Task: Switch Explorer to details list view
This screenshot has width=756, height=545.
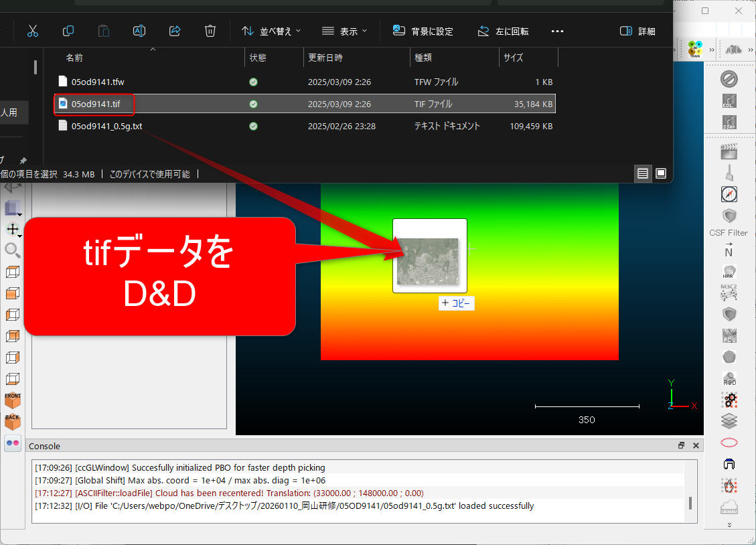Action: click(643, 173)
